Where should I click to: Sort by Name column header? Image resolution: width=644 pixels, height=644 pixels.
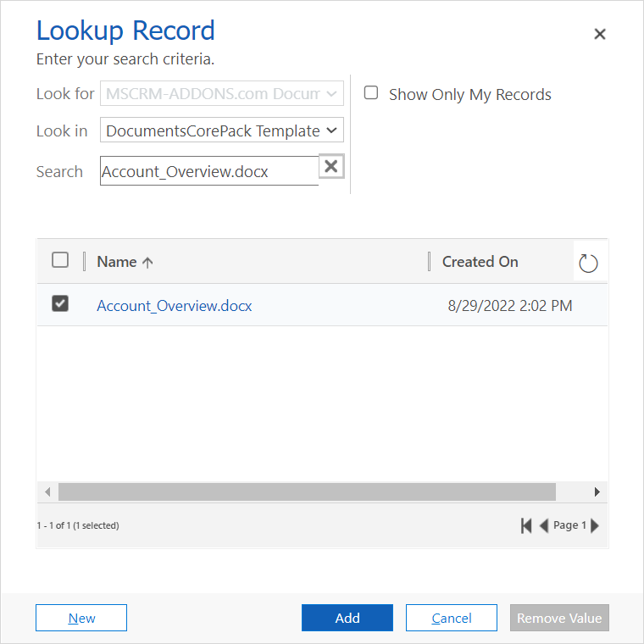[125, 262]
